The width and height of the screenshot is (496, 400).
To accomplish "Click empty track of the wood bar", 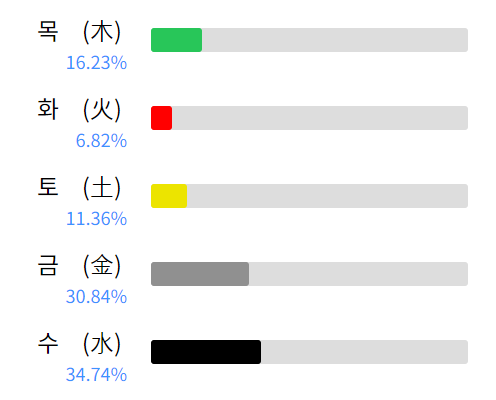I will (x=335, y=40).
